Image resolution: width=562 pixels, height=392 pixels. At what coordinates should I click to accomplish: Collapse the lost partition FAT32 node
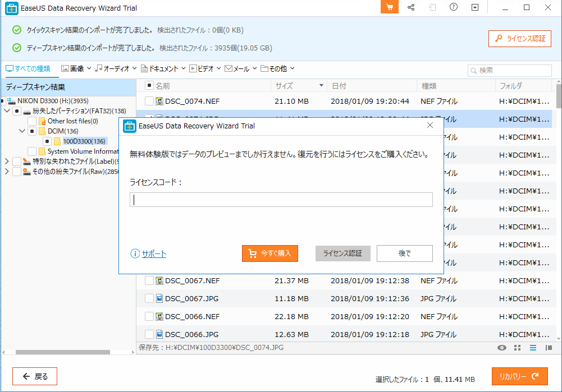[7, 111]
